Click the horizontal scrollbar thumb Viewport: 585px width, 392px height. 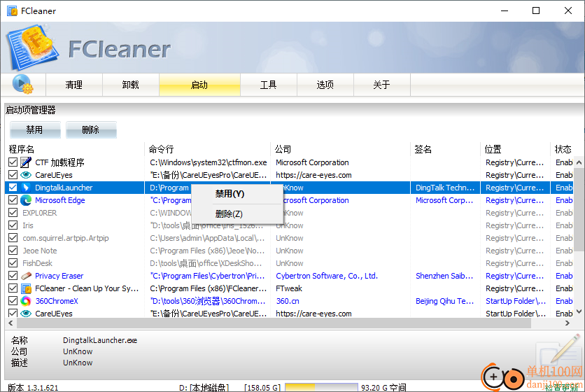click(273, 323)
